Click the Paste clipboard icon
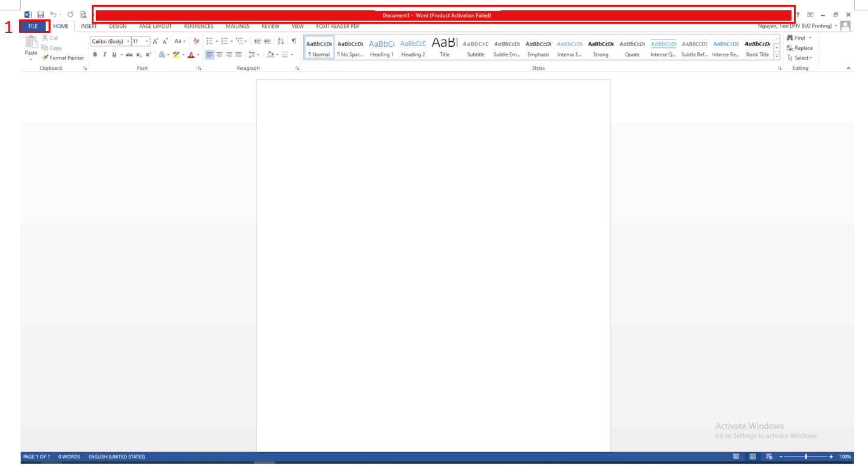The image size is (868, 471). [31, 42]
